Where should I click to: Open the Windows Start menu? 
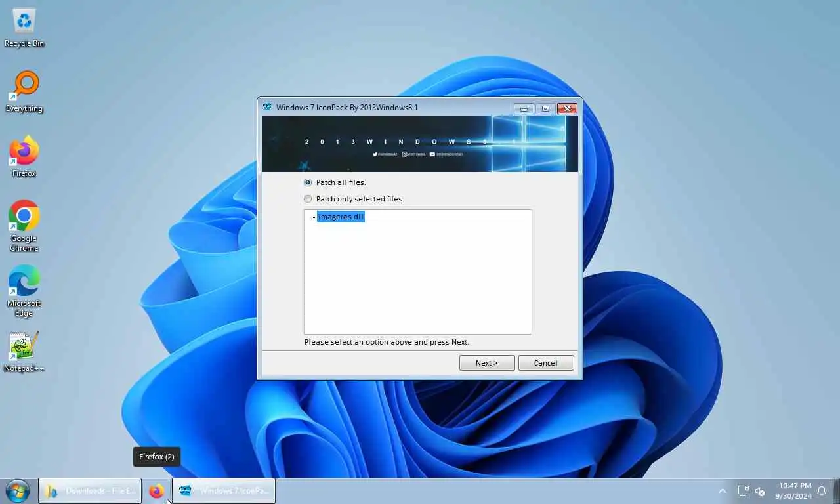pyautogui.click(x=18, y=491)
